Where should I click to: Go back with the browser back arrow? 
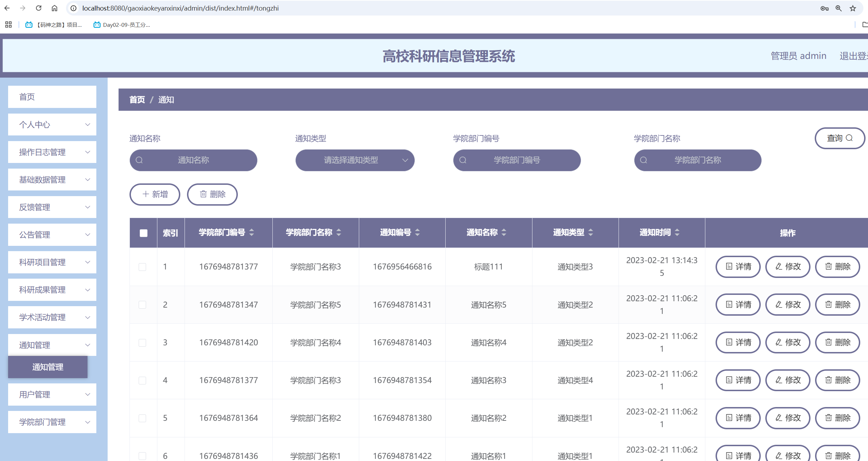tap(7, 8)
